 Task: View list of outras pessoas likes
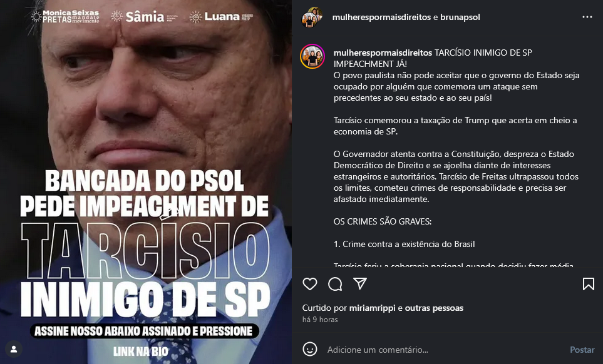(x=434, y=308)
